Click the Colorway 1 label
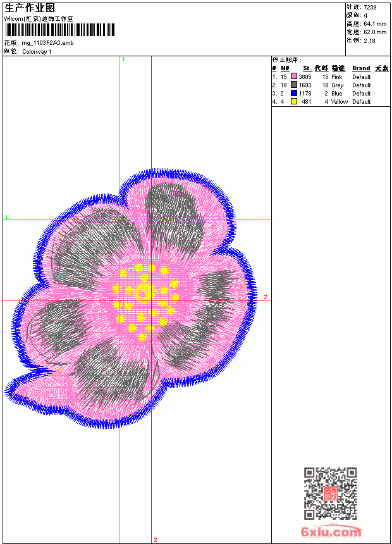The height and width of the screenshot is (544, 392). 37,52
